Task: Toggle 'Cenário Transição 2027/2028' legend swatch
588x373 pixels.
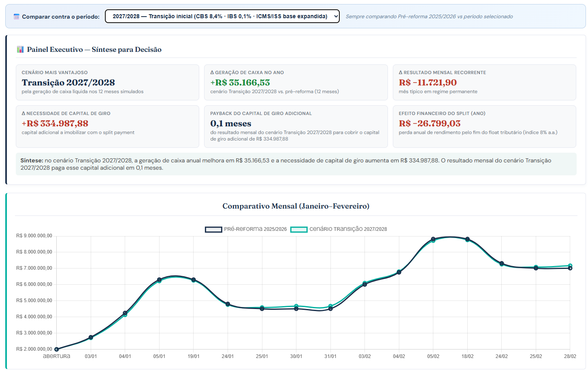Action: tap(299, 229)
